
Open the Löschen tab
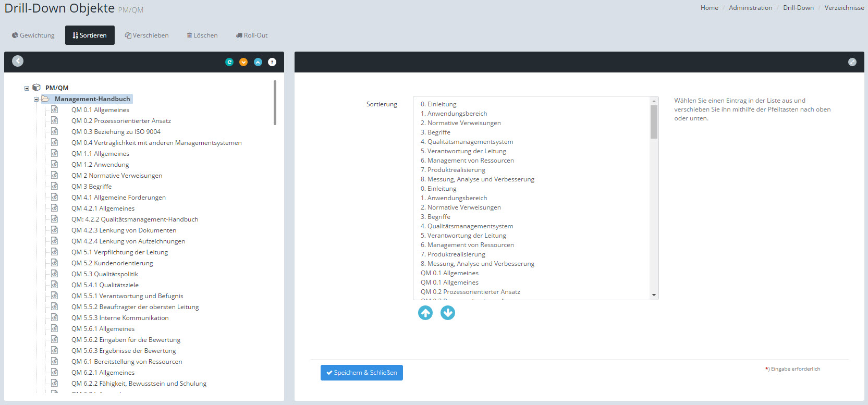[202, 35]
